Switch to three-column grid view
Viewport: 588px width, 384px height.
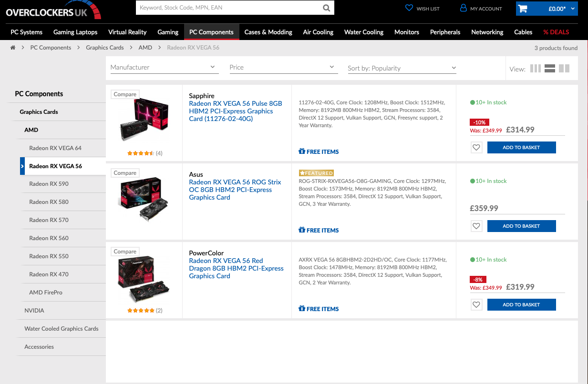(x=536, y=68)
